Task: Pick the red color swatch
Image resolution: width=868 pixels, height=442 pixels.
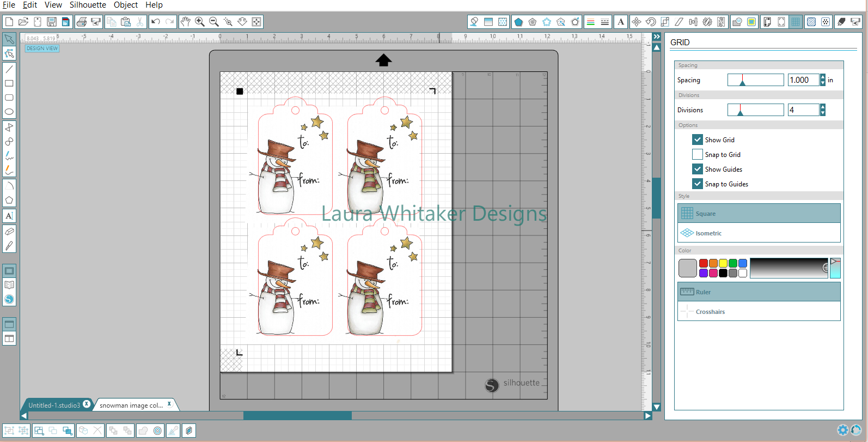Action: point(704,263)
